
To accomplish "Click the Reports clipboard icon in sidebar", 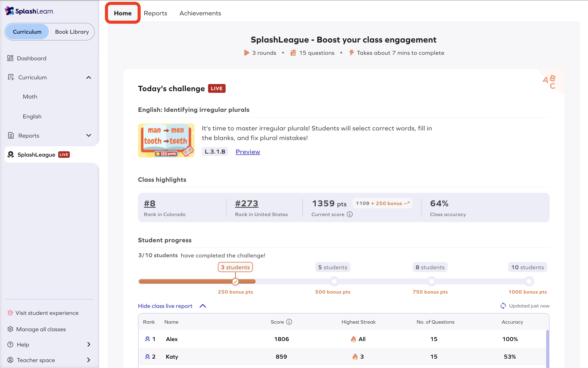I will point(11,135).
